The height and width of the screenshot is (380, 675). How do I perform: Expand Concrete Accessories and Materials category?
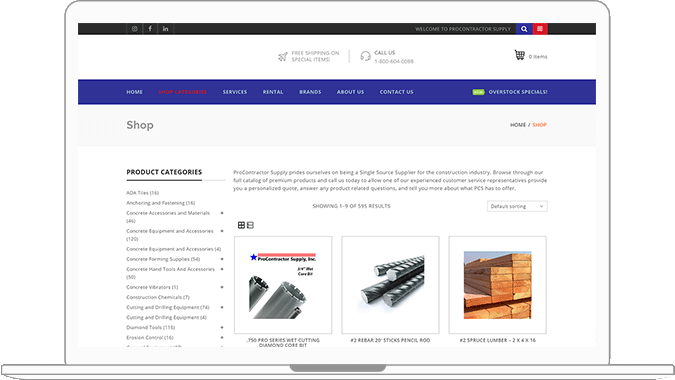(x=222, y=213)
